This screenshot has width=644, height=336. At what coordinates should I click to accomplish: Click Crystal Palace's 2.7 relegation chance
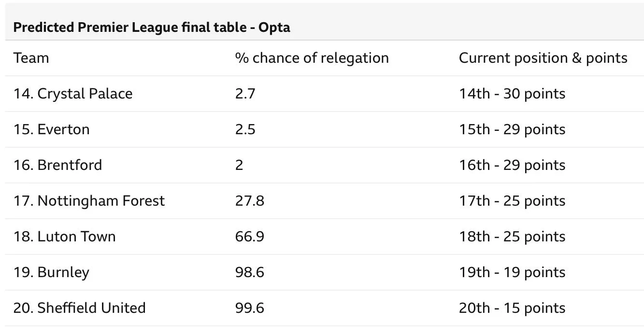[245, 94]
